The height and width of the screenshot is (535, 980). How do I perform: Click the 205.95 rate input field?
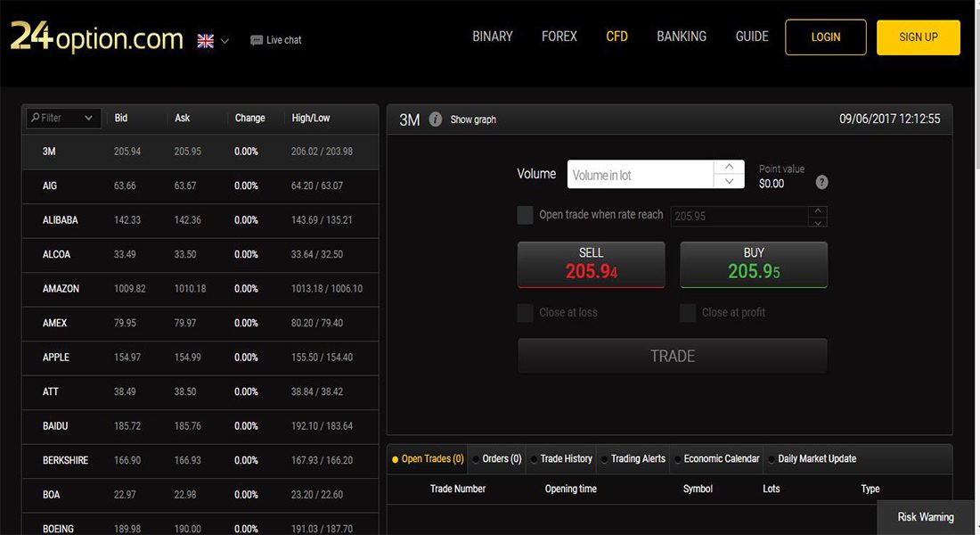click(739, 217)
